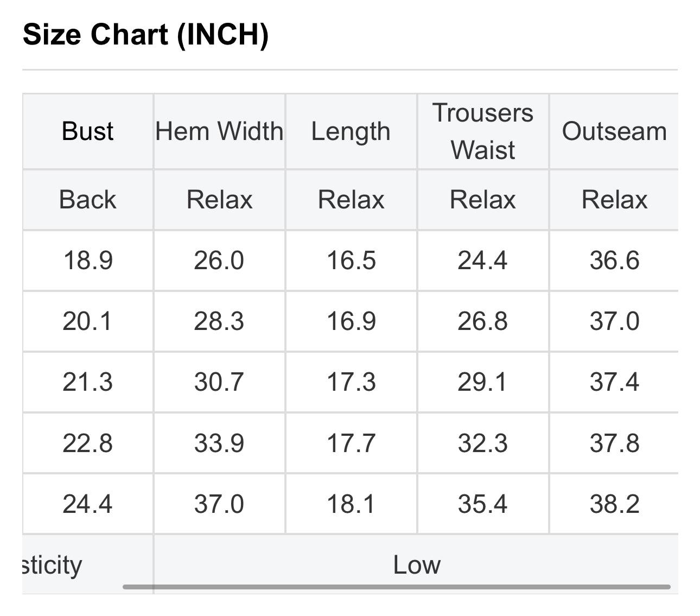Screen dimensions: 700x616
Task: Click the Low elasticity cell
Action: point(416,564)
